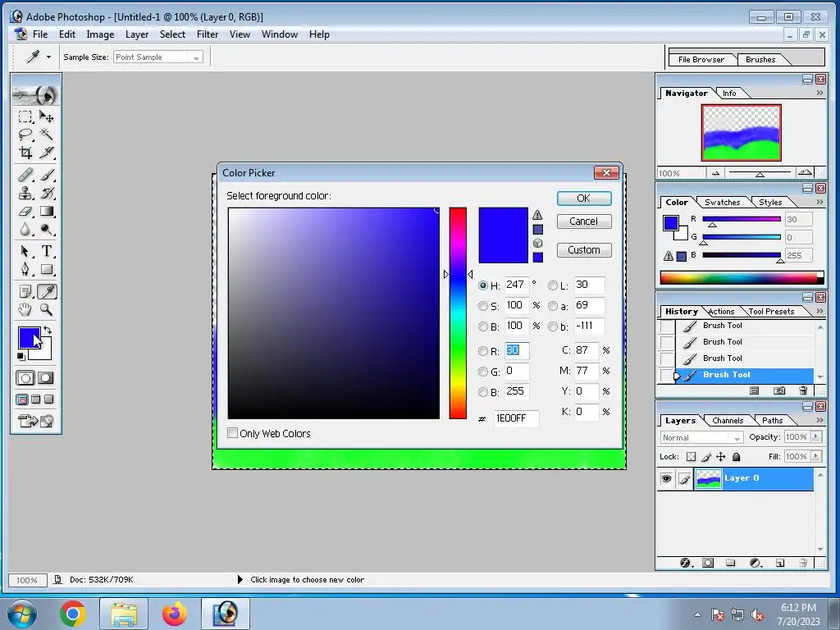
Task: Select the Type tool
Action: tap(47, 251)
